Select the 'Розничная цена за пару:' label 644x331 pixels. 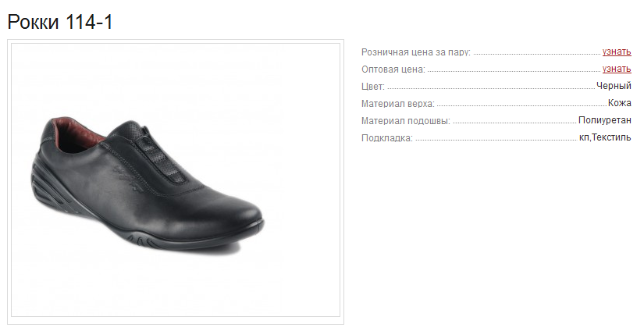point(415,52)
